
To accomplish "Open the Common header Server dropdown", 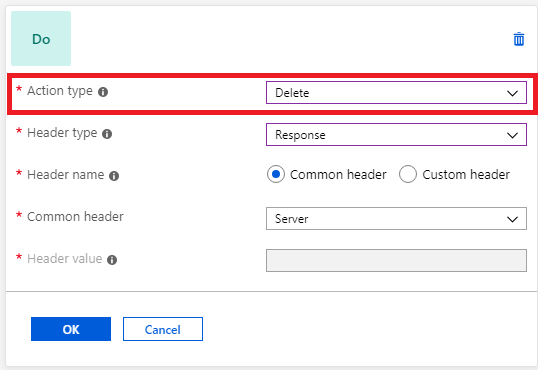I will tap(396, 219).
